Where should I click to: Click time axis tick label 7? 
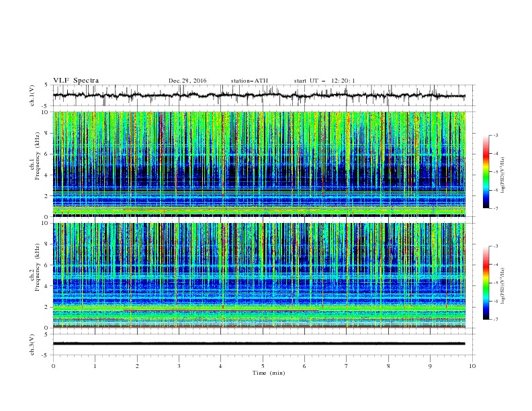tap(347, 366)
